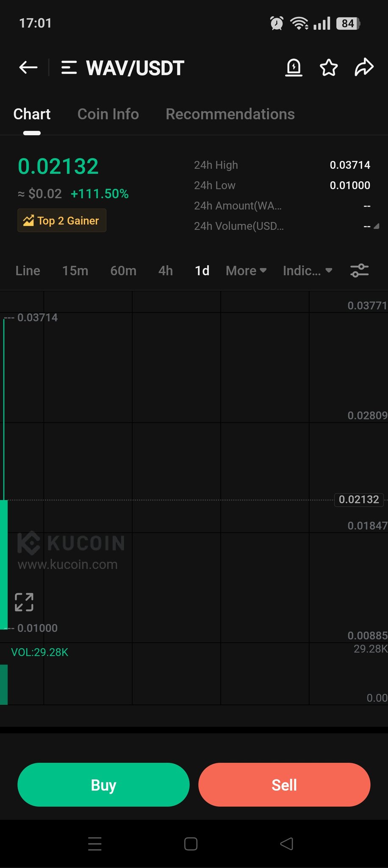Tap the Top 2 Gainer badge
The image size is (388, 868).
[62, 220]
